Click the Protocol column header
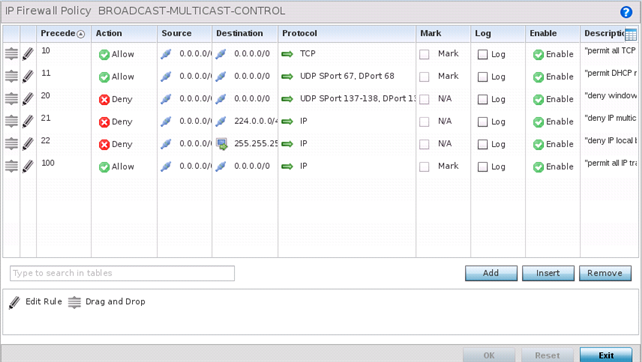 [299, 34]
